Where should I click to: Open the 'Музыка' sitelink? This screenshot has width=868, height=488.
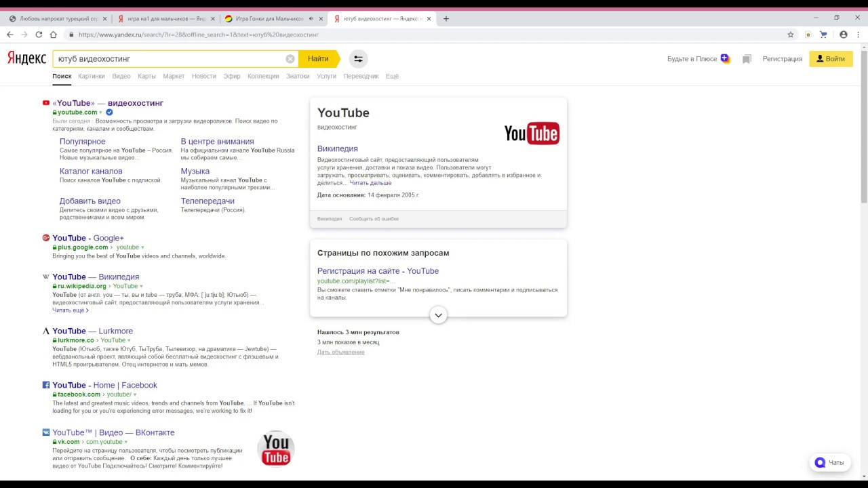[195, 171]
